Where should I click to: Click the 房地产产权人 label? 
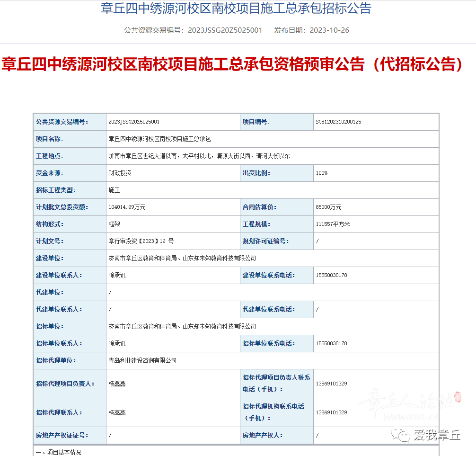[x=263, y=435]
